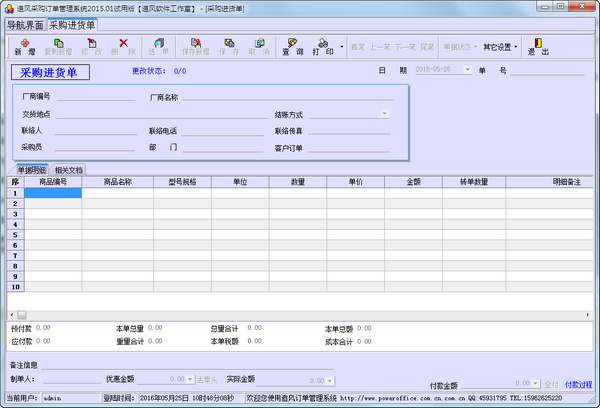
Task: Switch to the 导航界面 tab
Action: tap(24, 23)
